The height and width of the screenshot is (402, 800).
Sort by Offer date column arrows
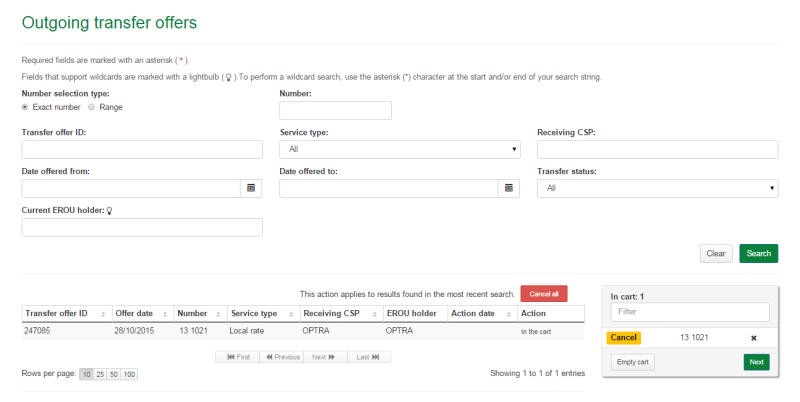tap(165, 314)
